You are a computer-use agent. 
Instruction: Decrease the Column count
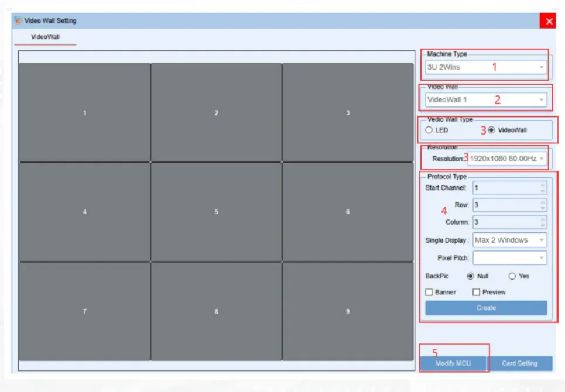542,225
